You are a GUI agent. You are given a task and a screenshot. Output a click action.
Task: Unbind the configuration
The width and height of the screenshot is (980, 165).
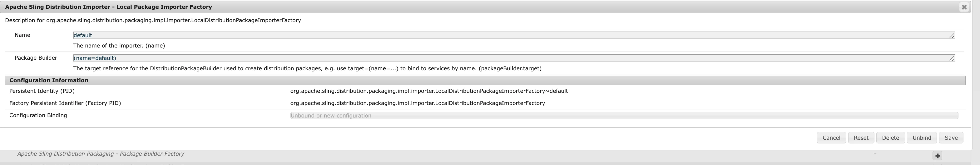(x=922, y=138)
